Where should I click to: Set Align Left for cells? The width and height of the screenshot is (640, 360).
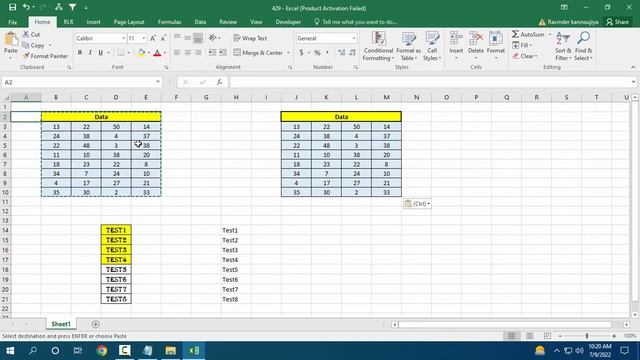click(177, 53)
